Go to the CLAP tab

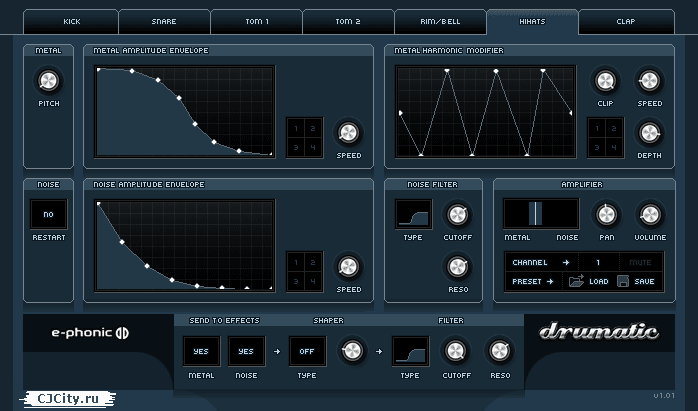click(626, 21)
